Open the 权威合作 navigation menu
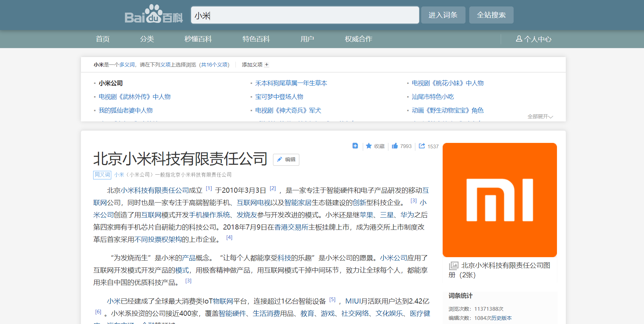Viewport: 644px width, 324px height. click(359, 39)
